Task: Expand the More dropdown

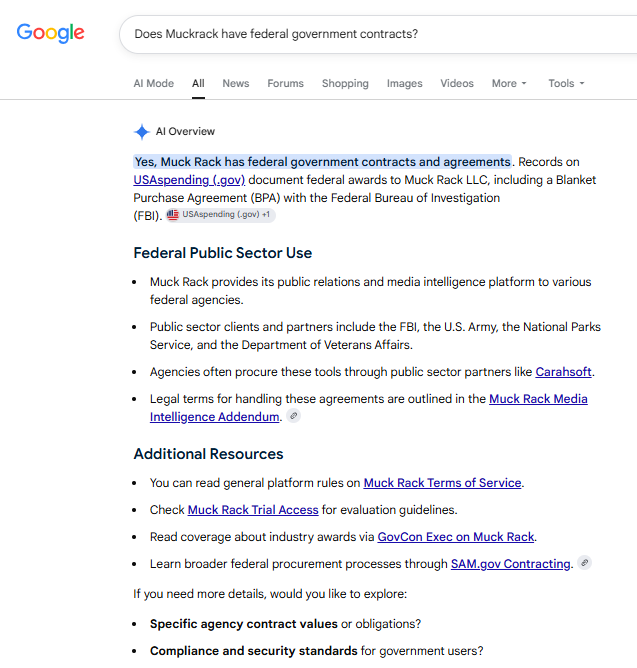Action: (509, 84)
